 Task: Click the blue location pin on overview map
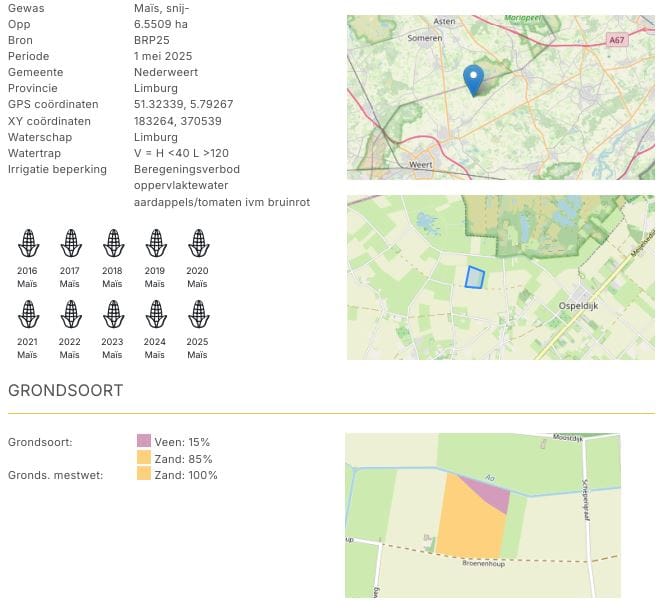click(474, 79)
